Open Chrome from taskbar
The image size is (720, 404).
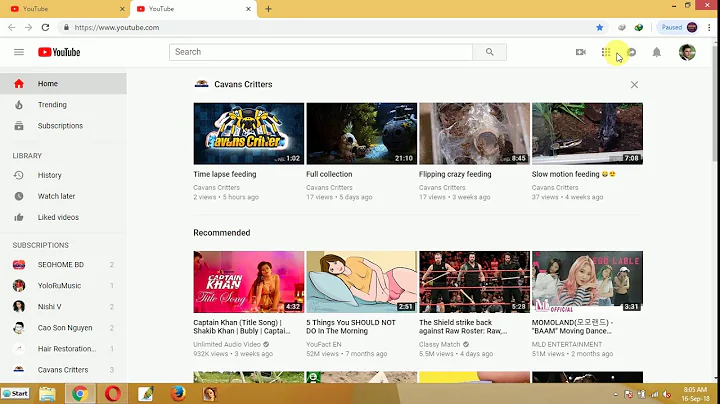pyautogui.click(x=80, y=393)
